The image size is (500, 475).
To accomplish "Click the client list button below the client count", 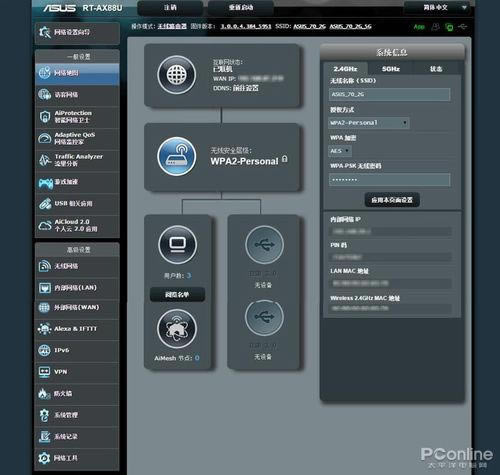I will coord(177,294).
